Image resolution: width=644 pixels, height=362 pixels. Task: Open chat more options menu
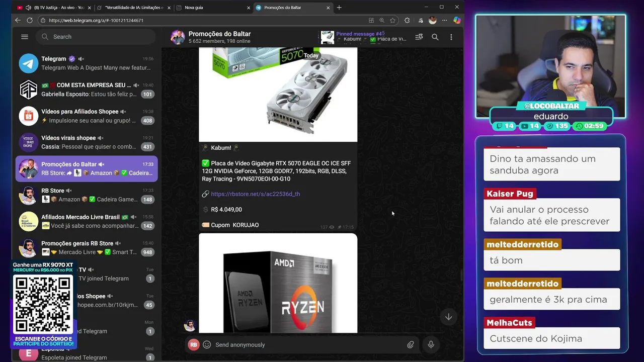click(451, 37)
